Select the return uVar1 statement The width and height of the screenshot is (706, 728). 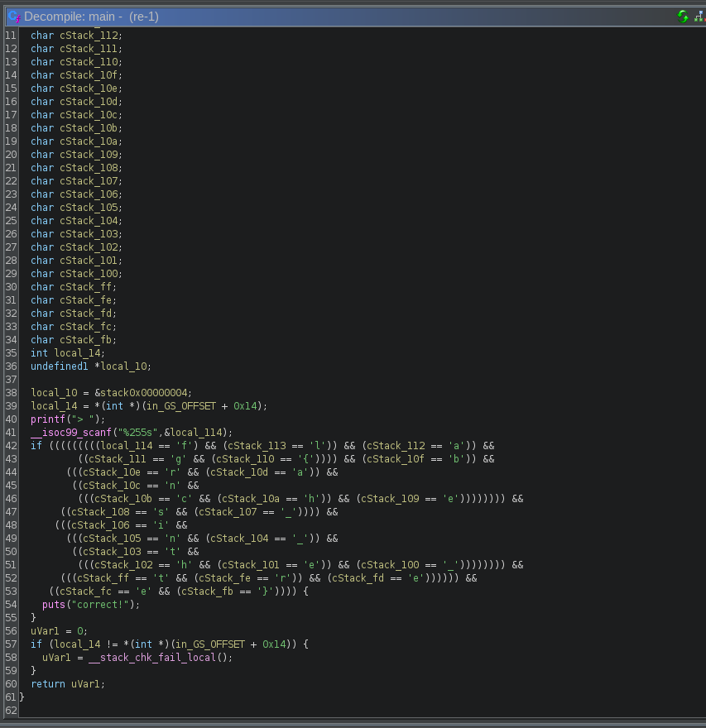65,683
